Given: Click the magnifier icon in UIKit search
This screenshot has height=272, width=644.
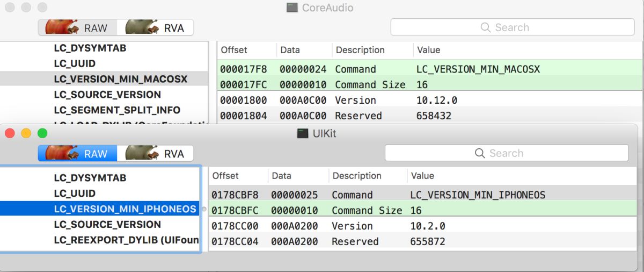Looking at the screenshot, I should tap(480, 153).
